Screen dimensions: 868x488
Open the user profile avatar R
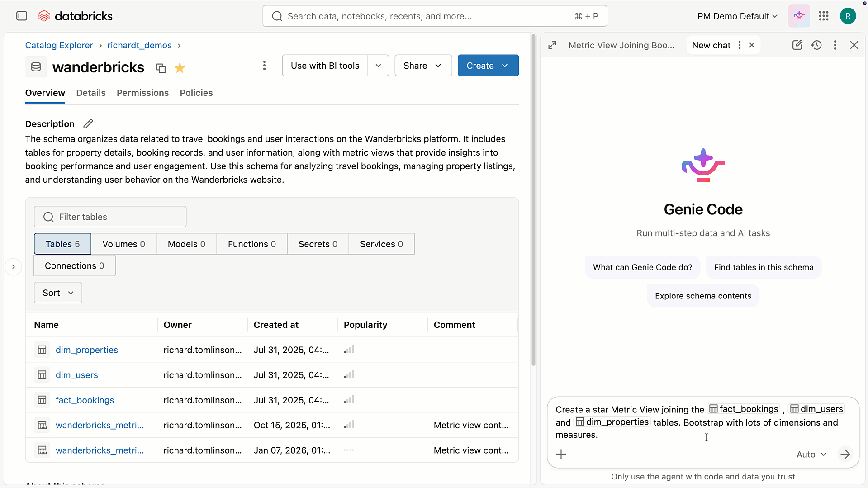pos(848,16)
